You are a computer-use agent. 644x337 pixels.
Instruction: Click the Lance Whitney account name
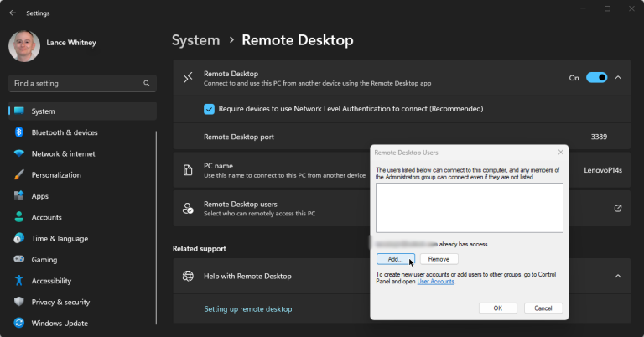click(71, 43)
